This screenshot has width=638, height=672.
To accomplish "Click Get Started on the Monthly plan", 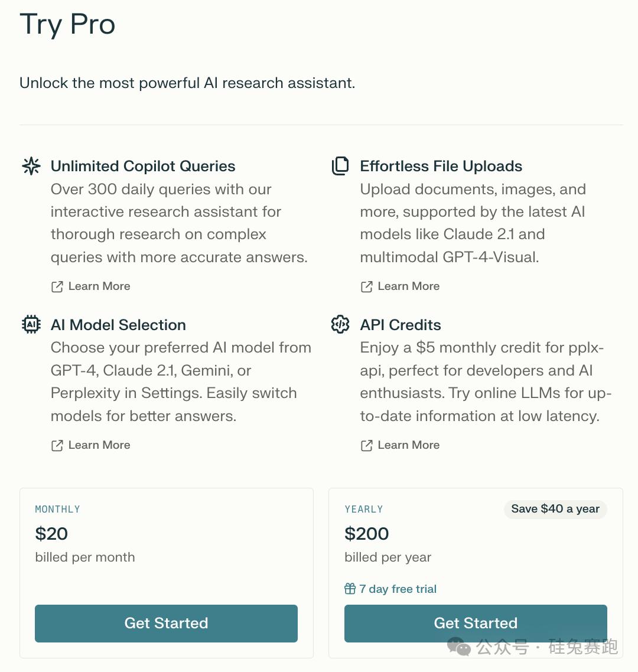I will point(166,623).
